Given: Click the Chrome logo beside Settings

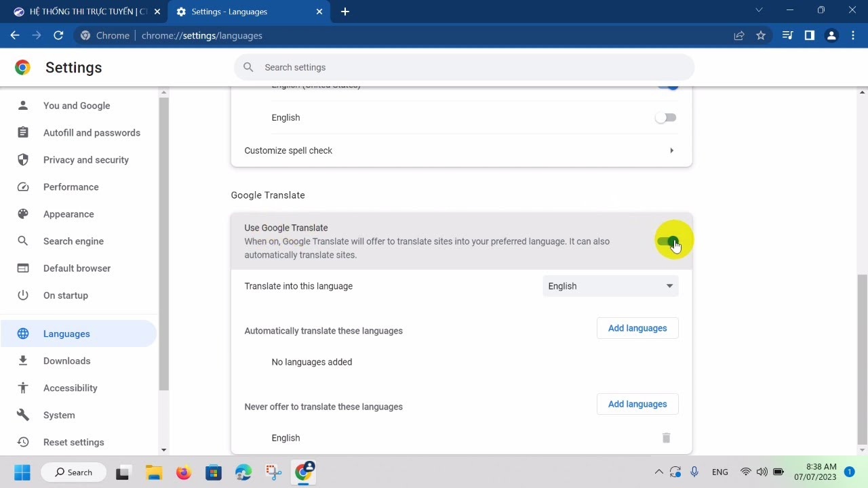Looking at the screenshot, I should [x=22, y=67].
